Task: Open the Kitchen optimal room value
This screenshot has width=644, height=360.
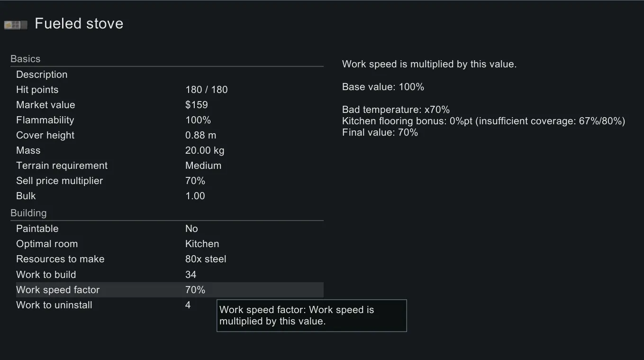Action: (202, 244)
